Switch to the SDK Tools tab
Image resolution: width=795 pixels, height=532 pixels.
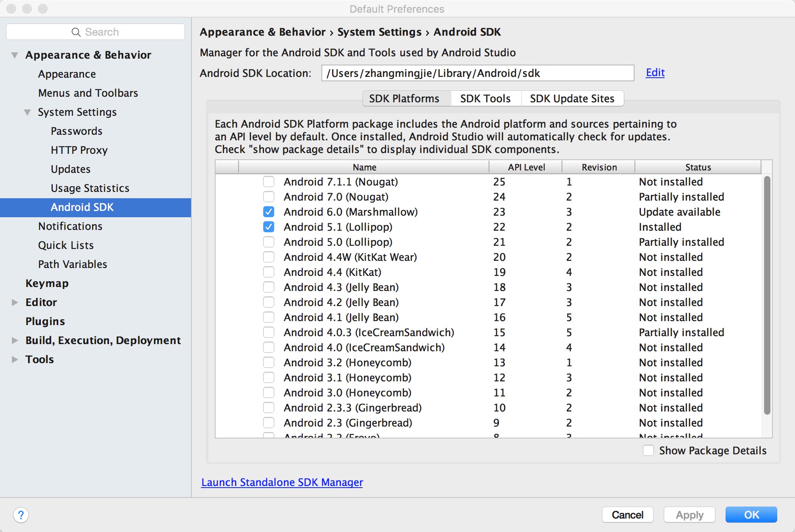[485, 99]
